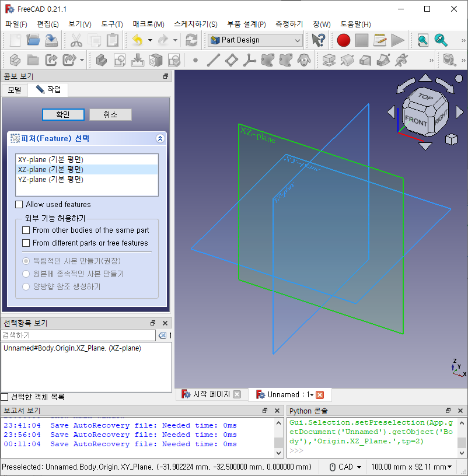Viewport: 468px width, 476px height.
Task: Switch to the 시작 페이지 document tab
Action: (x=211, y=394)
